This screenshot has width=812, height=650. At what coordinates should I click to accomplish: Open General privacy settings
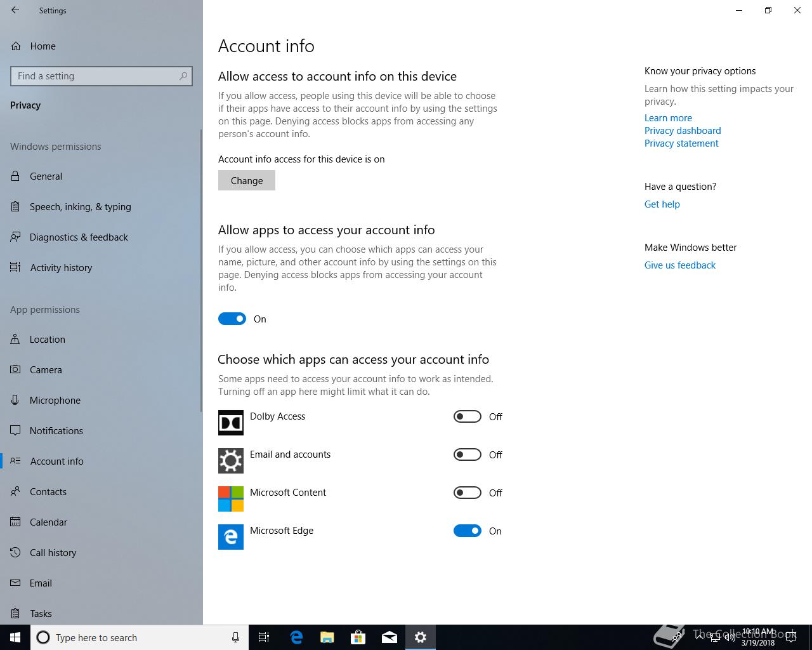tap(100, 176)
